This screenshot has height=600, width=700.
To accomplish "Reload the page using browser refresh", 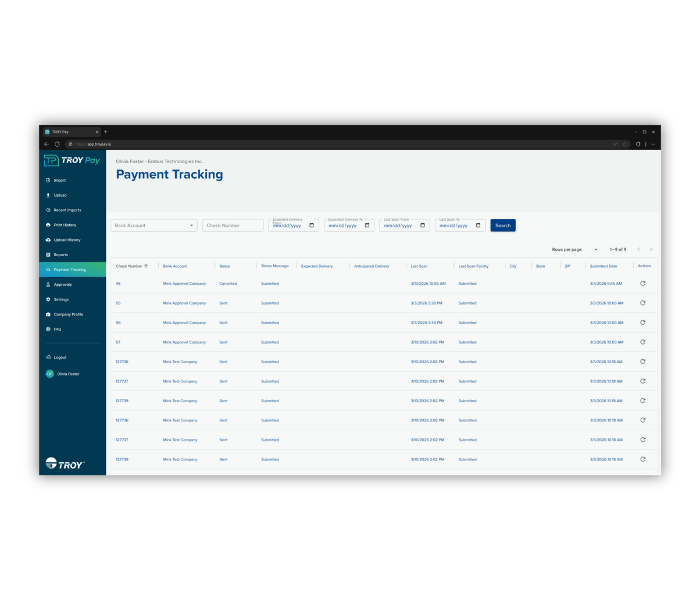I will pos(57,144).
